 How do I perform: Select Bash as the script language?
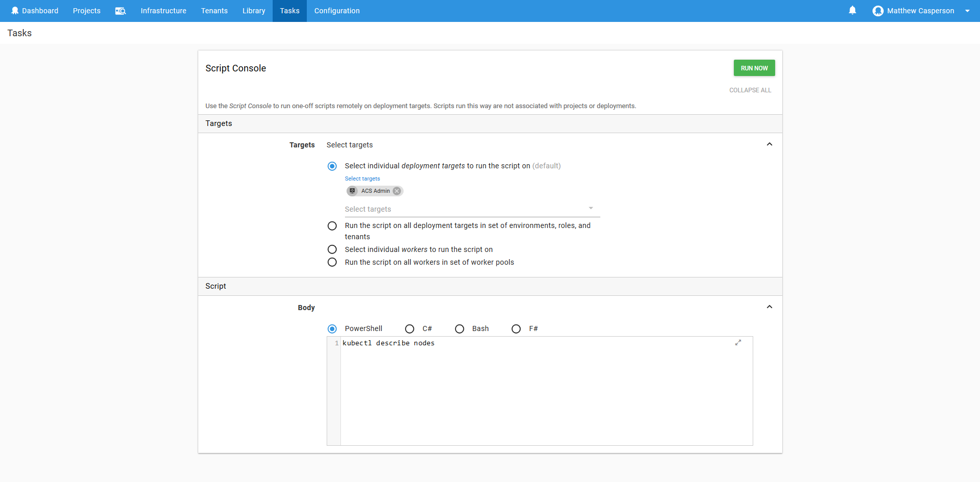tap(460, 329)
